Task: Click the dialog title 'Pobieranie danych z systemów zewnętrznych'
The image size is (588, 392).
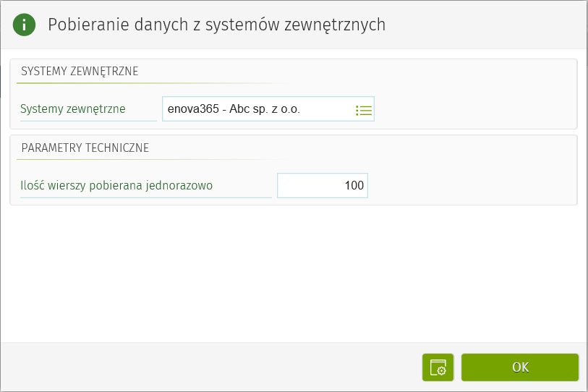Action: (x=216, y=25)
